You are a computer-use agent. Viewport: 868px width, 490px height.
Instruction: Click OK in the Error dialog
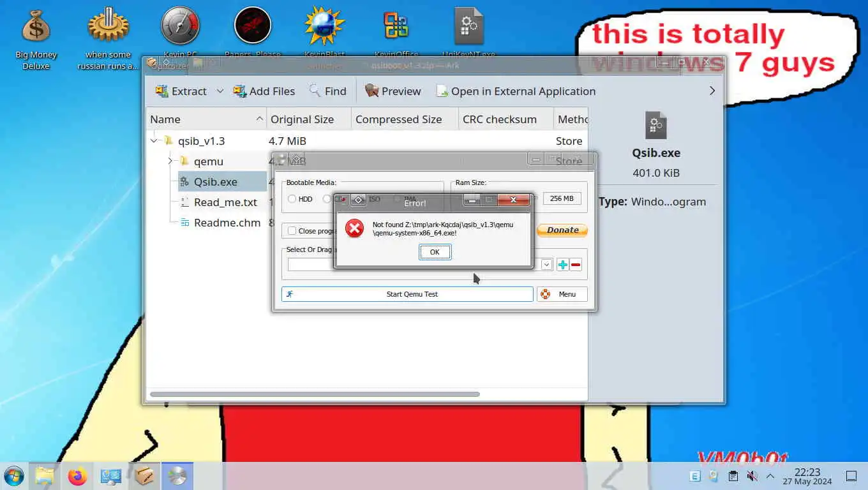coord(435,252)
